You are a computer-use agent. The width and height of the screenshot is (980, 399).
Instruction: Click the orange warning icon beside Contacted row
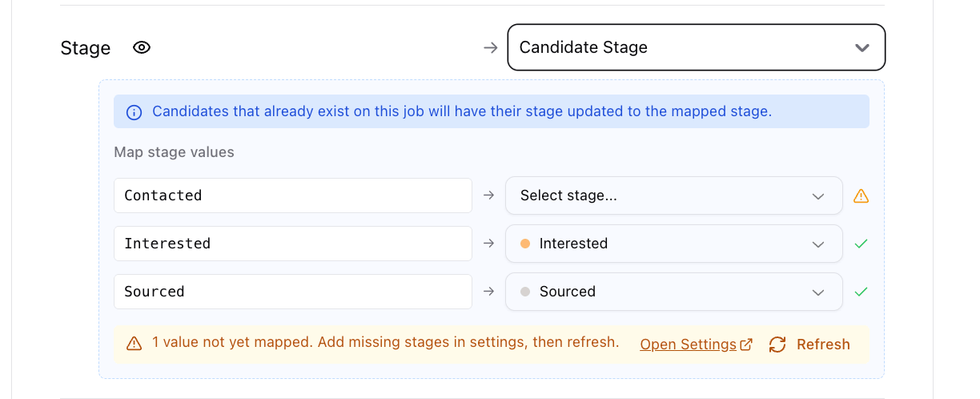coord(861,195)
